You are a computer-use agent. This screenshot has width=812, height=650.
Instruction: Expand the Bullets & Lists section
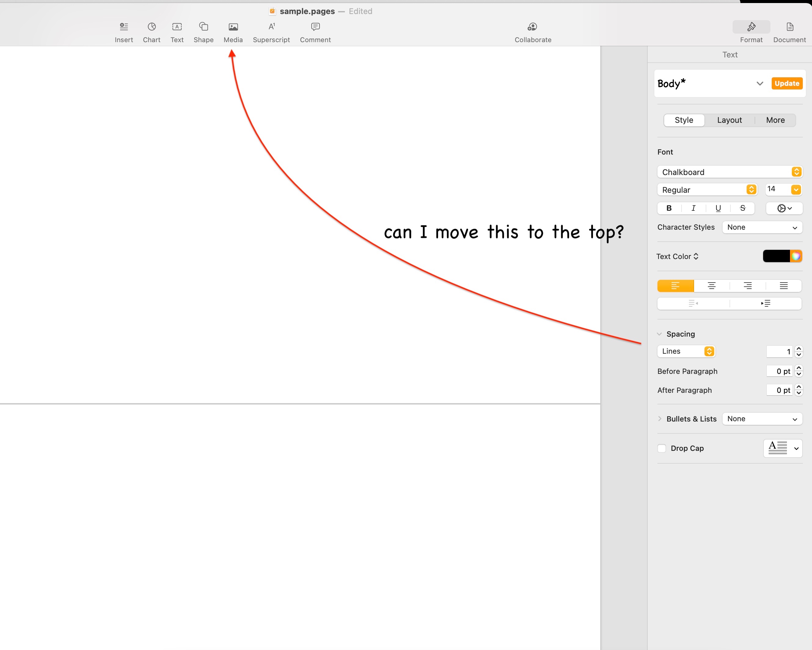(660, 419)
